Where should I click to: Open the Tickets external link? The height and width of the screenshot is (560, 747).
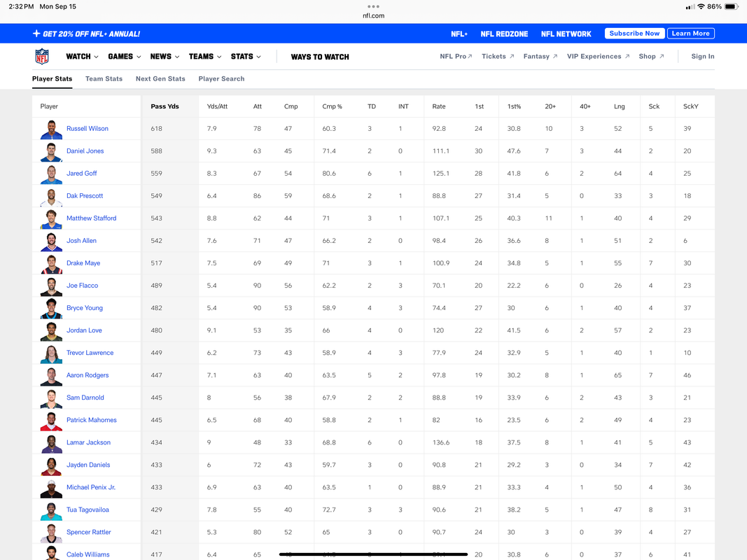[x=498, y=56]
